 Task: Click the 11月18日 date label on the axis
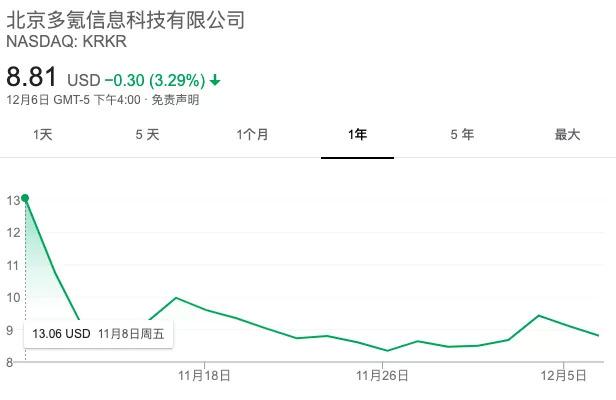pos(204,377)
